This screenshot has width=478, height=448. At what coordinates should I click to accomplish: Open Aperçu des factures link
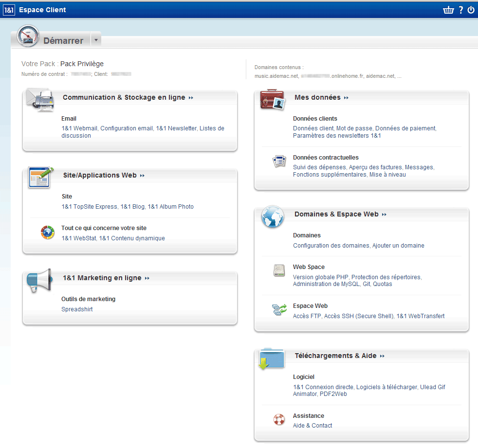[x=375, y=167]
